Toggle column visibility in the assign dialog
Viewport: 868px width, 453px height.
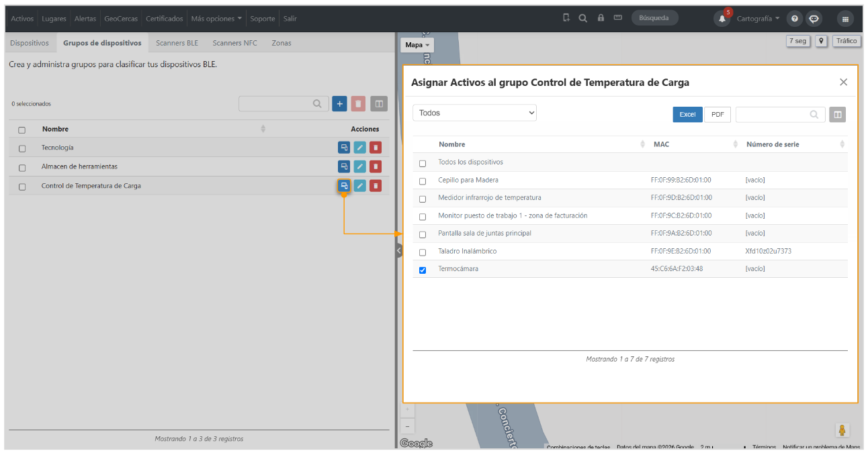pyautogui.click(x=838, y=115)
